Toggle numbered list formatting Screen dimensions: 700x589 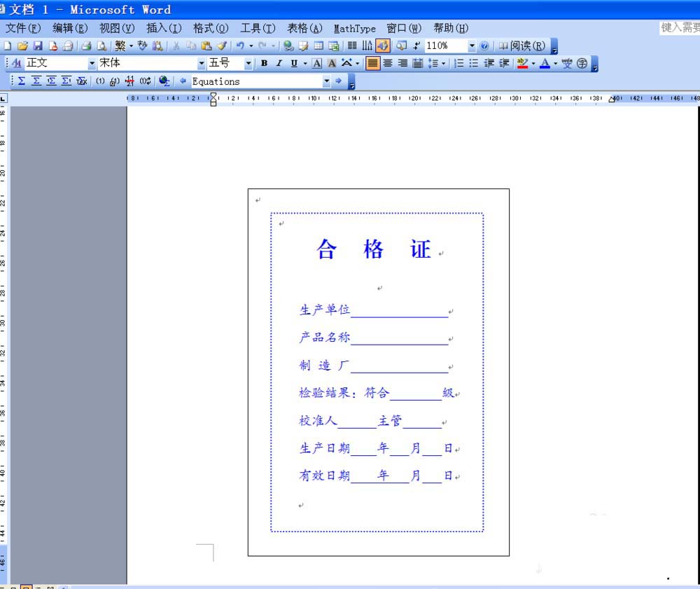point(459,64)
